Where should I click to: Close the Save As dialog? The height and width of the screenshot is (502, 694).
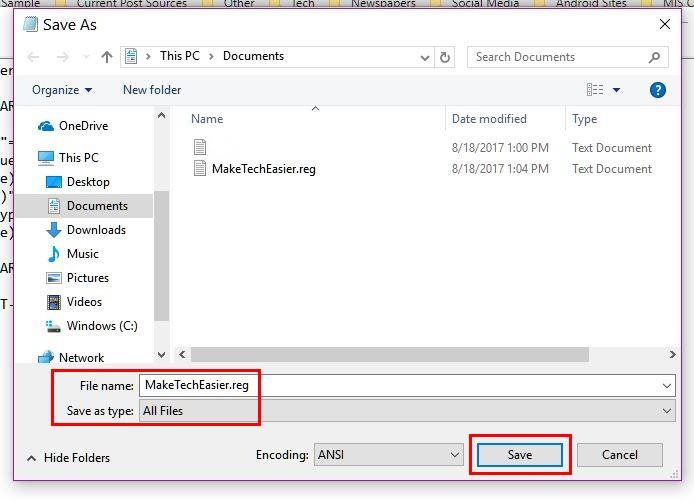pos(664,24)
